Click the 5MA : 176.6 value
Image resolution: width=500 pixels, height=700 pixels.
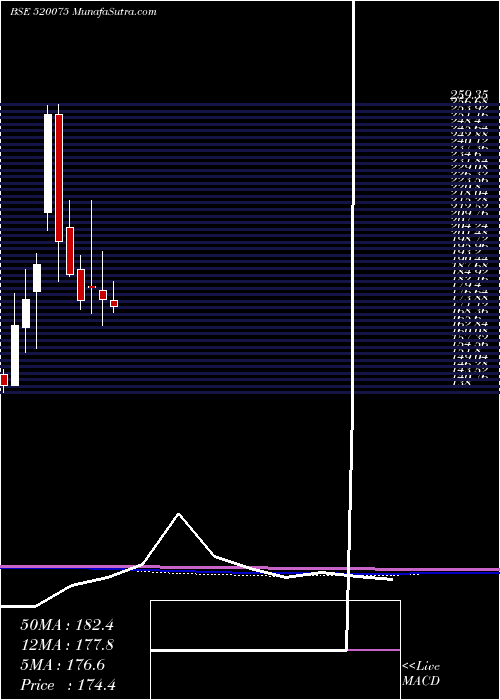tap(62, 665)
